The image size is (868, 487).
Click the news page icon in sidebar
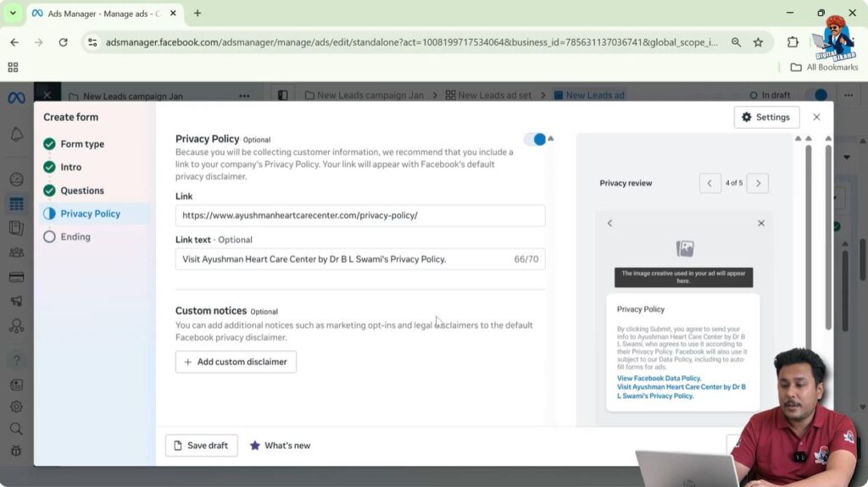[17, 385]
